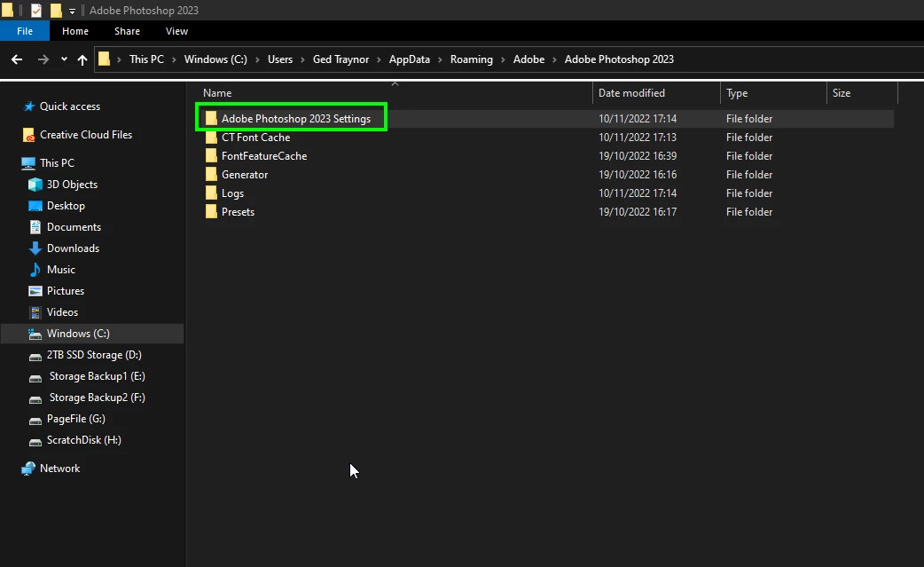Expand chevron after Adobe in address bar
The height and width of the screenshot is (567, 924).
(x=554, y=59)
